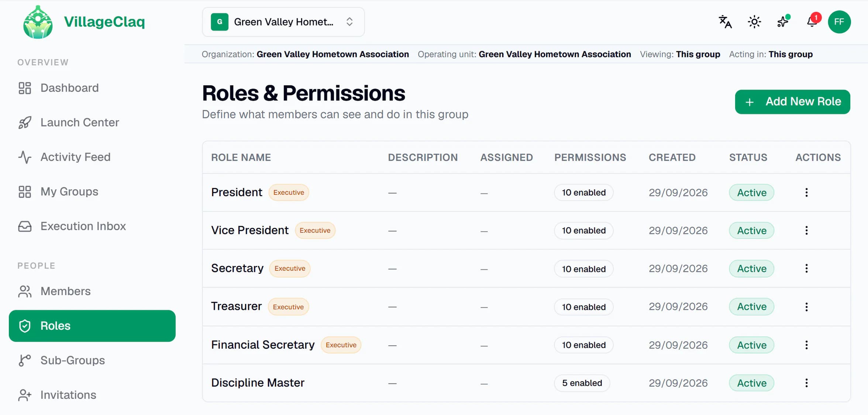Screen dimensions: 868x415
Task: Go to Members page
Action: coord(92,291)
